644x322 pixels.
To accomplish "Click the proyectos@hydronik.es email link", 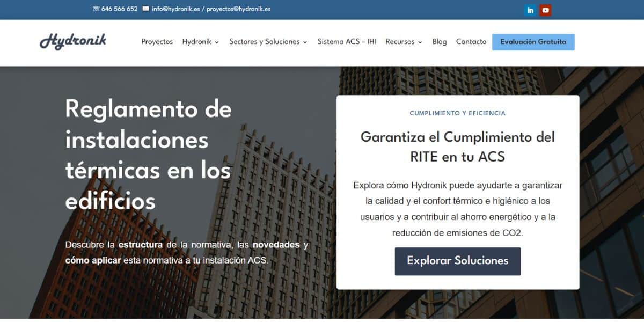I will tap(239, 9).
